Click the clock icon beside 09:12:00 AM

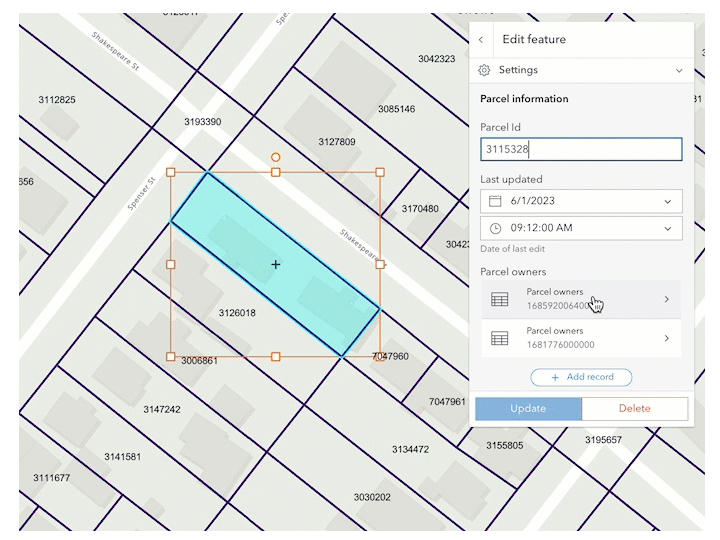pos(495,228)
